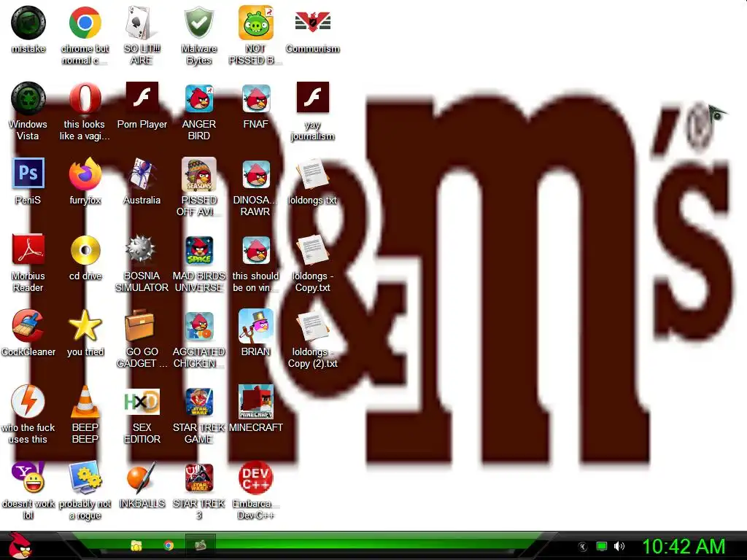Open the Flash icon next to Opera
Screen dimensions: 747x560
pos(142,98)
